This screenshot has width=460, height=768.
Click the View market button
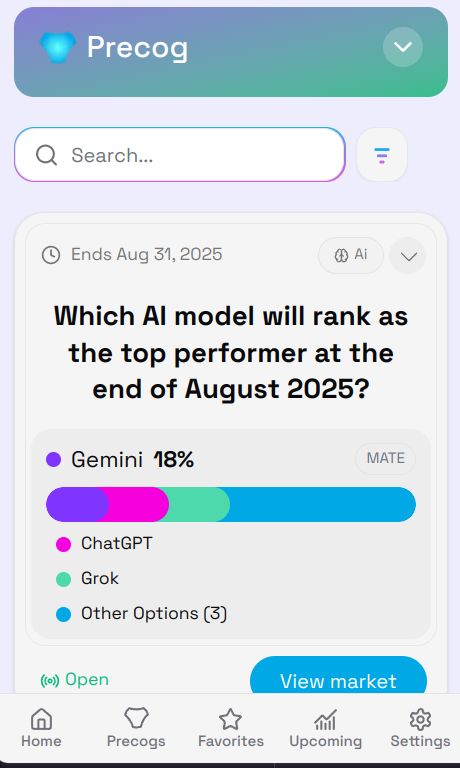[338, 678]
